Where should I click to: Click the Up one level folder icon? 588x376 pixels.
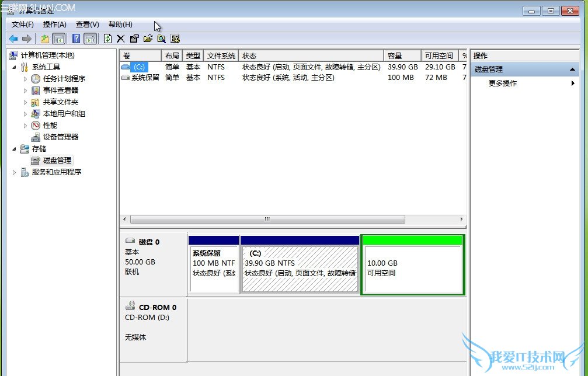(45, 39)
